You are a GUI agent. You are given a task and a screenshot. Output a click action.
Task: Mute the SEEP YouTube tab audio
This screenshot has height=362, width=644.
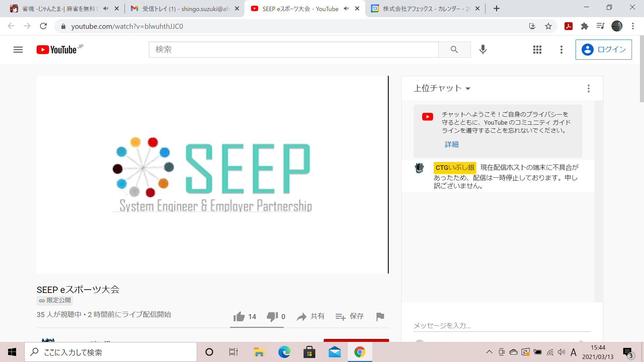(346, 9)
